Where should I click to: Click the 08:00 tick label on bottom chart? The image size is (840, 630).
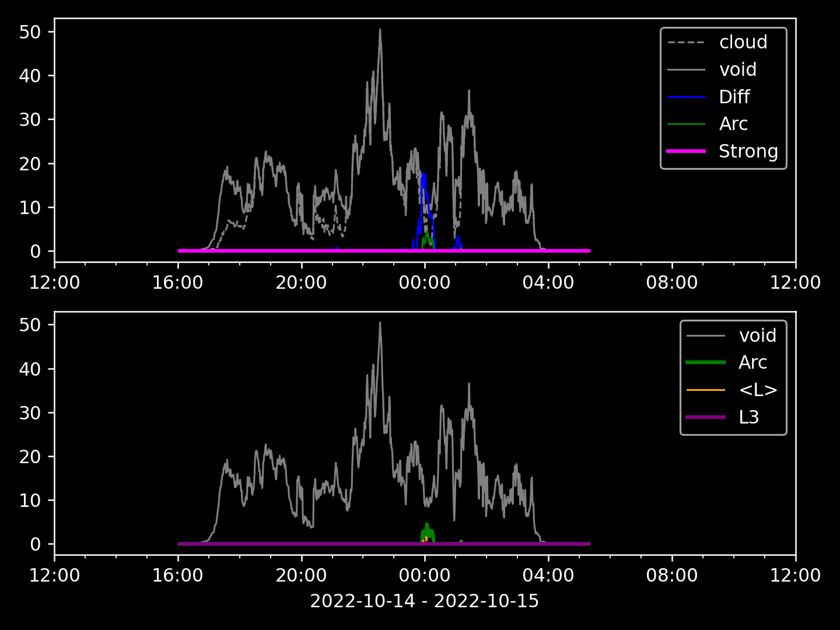point(672,576)
